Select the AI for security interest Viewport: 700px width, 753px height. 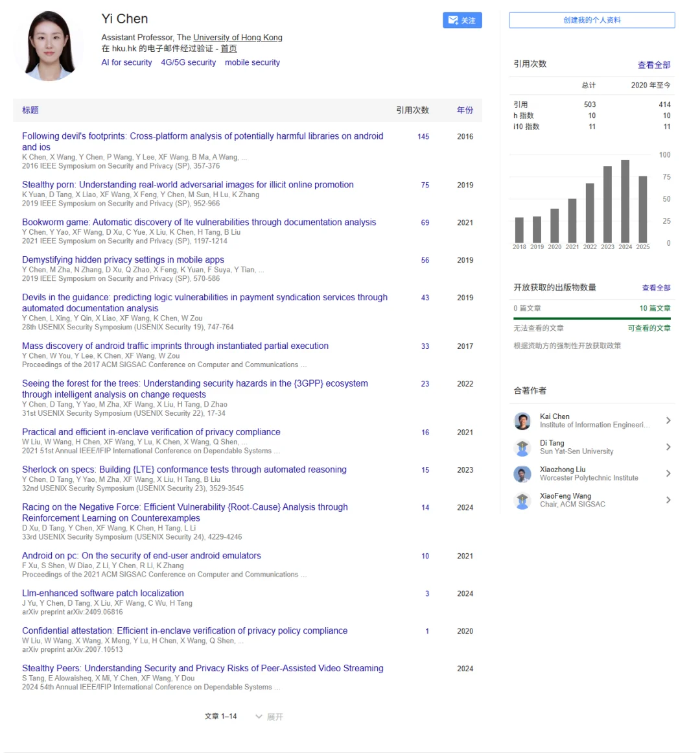126,62
